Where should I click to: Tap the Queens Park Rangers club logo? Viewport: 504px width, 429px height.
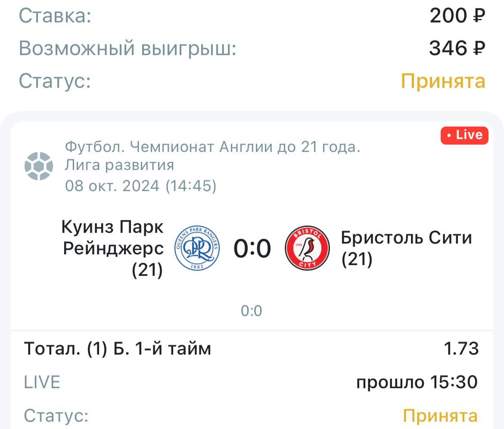click(197, 249)
